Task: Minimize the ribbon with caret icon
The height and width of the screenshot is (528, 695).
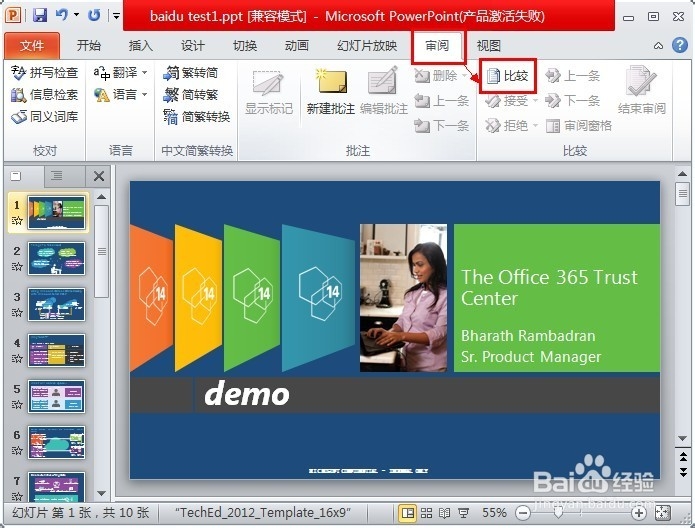Action: pyautogui.click(x=659, y=45)
